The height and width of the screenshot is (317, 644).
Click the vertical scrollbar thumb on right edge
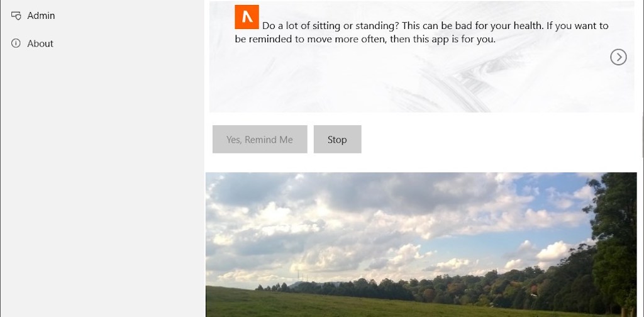point(642,135)
